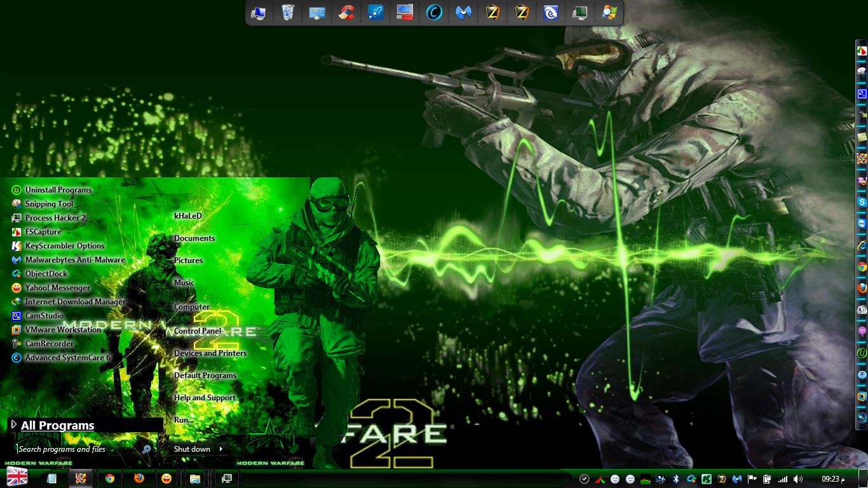Click KeyScrambler tray icon
This screenshot has height=488, width=868.
click(707, 479)
